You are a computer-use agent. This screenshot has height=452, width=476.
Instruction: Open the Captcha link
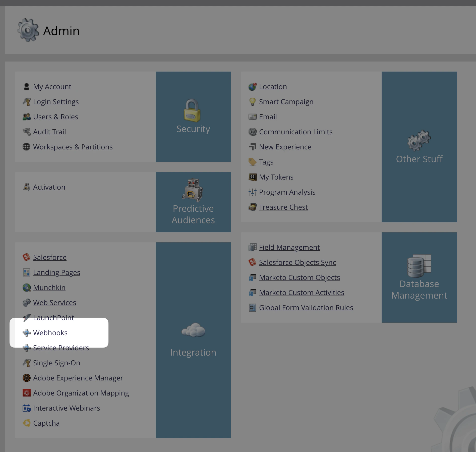(x=46, y=423)
